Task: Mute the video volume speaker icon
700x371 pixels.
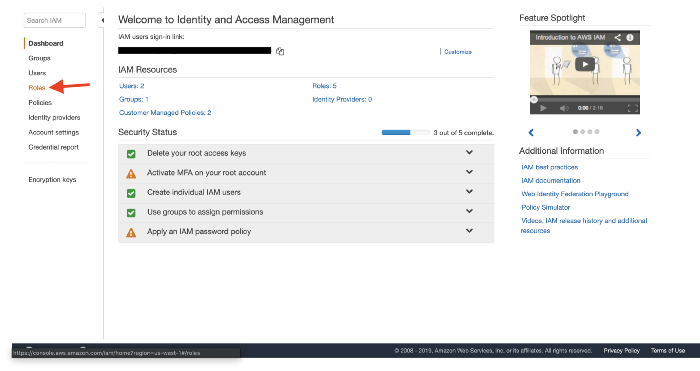Action: click(564, 108)
